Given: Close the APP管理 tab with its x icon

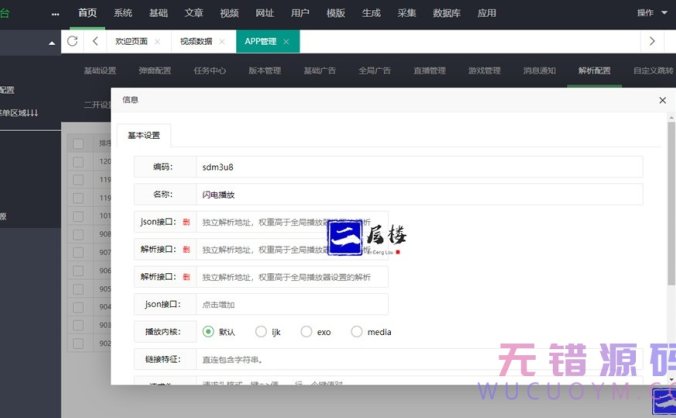Looking at the screenshot, I should click(x=286, y=41).
